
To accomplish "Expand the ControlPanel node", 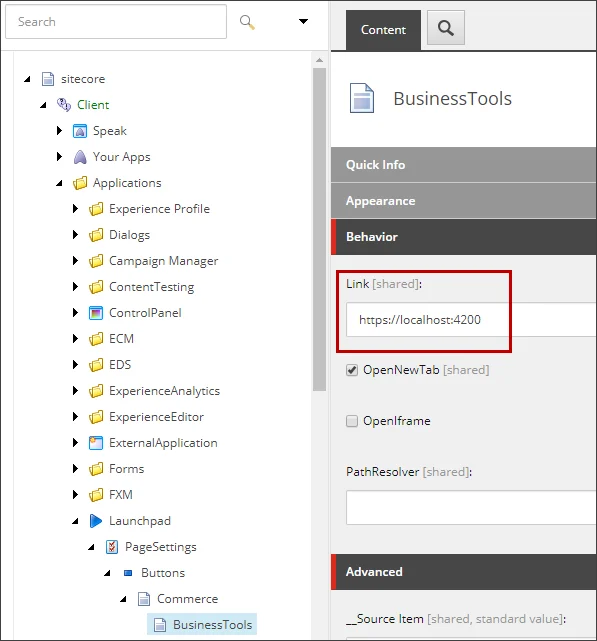I will (x=75, y=313).
